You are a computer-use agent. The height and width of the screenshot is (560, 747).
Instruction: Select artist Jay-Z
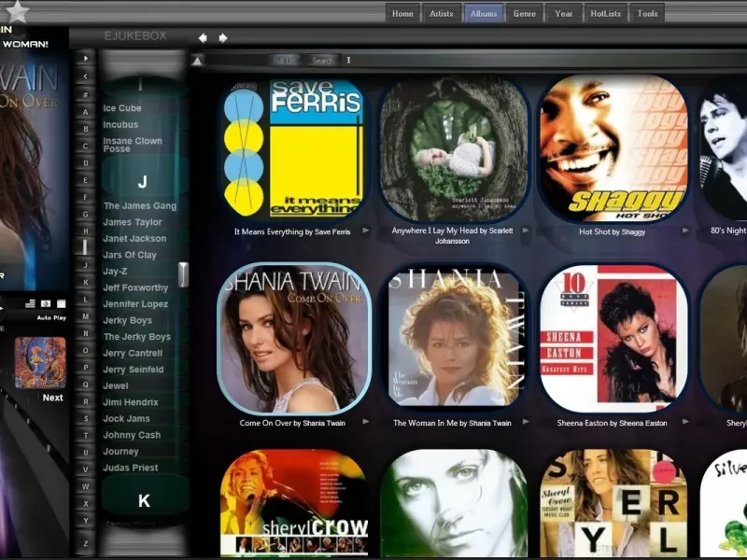pyautogui.click(x=115, y=272)
